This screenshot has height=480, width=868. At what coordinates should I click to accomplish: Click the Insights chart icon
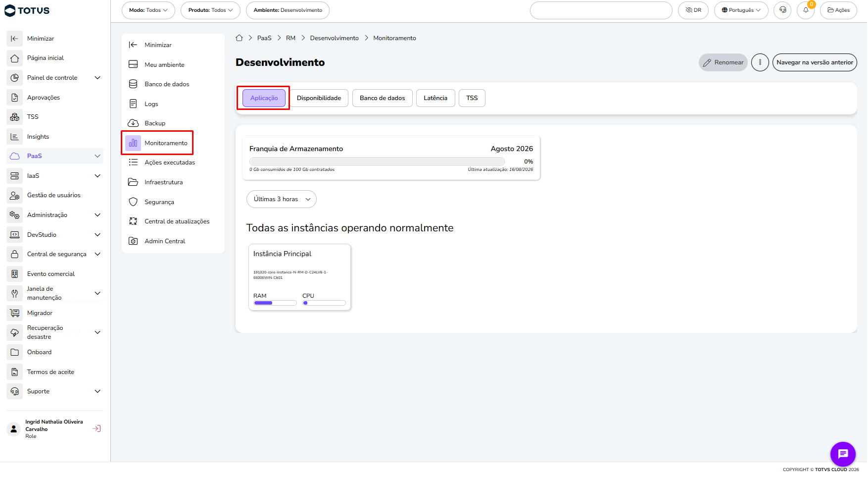coord(15,137)
